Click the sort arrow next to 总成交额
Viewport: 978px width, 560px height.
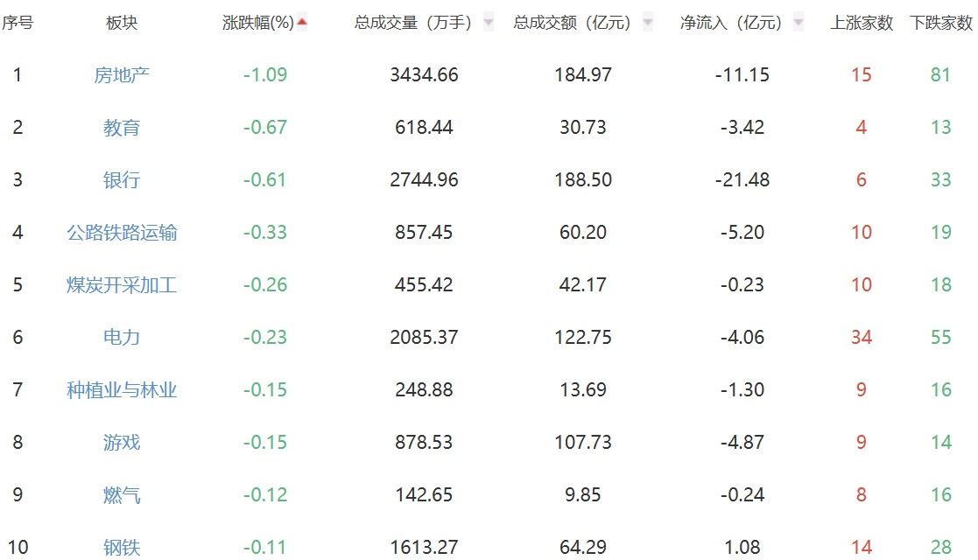[648, 24]
